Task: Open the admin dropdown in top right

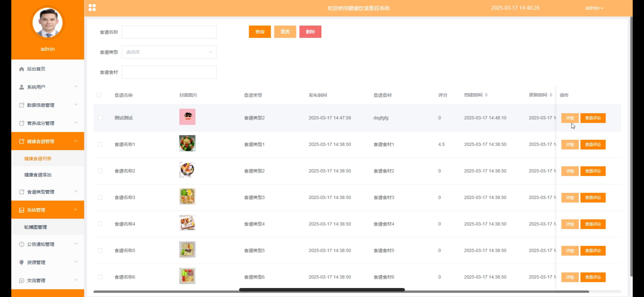Action: coord(594,8)
